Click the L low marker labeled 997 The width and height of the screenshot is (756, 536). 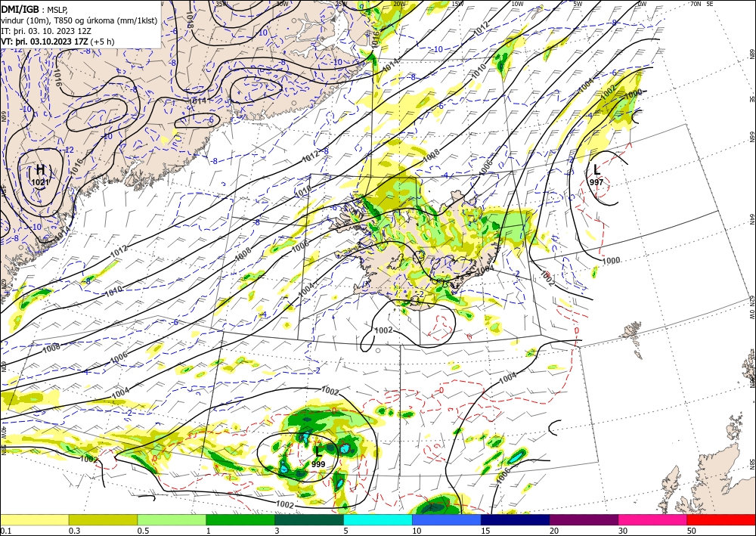(596, 169)
